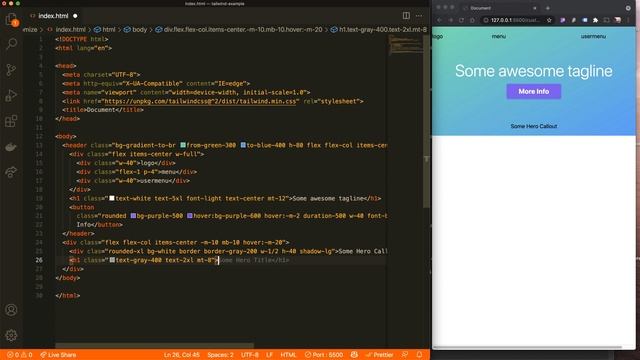Image resolution: width=640 pixels, height=360 pixels.
Task: Click menu text in the web page header
Action: coord(498,36)
